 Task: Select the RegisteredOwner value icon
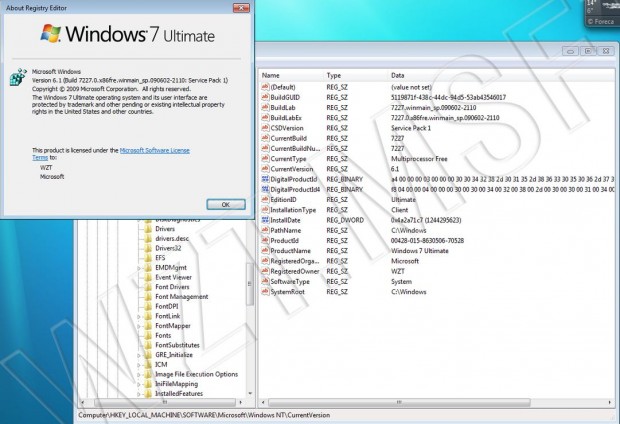pyautogui.click(x=265, y=271)
